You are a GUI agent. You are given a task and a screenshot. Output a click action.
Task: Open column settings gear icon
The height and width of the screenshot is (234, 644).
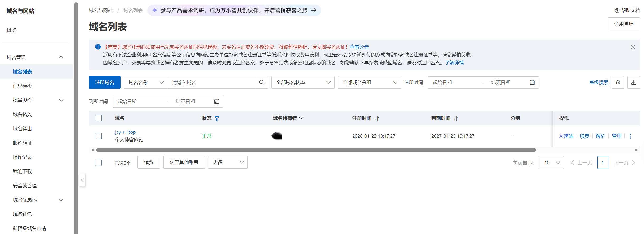pyautogui.click(x=618, y=82)
